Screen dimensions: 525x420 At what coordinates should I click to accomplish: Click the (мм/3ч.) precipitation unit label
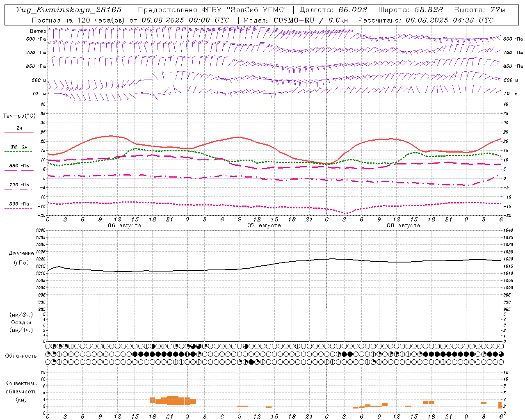(21, 315)
